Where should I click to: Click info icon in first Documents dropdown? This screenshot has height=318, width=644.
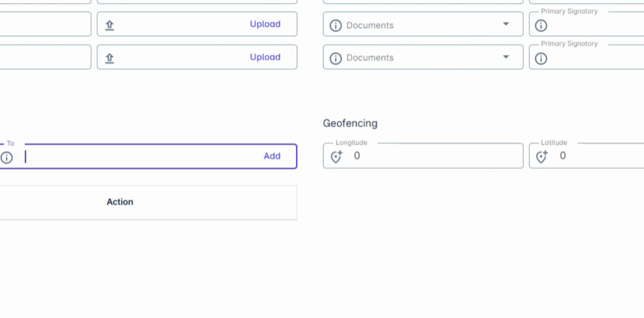336,26
